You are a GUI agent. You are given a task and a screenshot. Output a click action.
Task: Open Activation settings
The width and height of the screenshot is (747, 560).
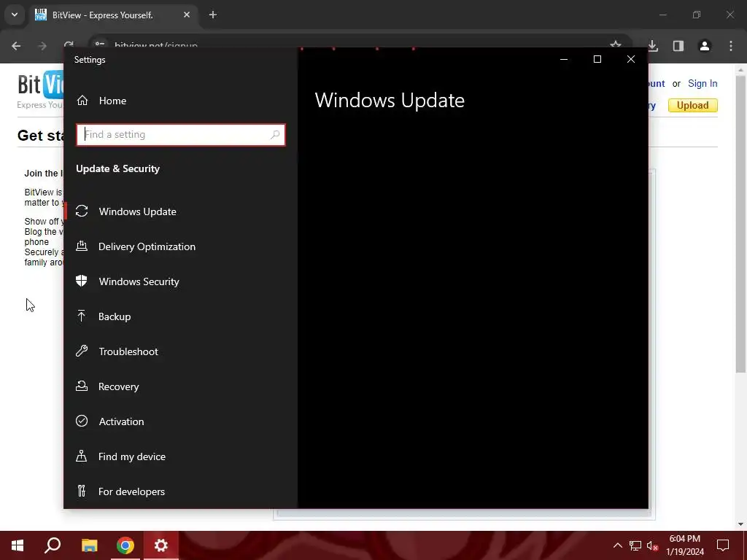click(x=181, y=421)
